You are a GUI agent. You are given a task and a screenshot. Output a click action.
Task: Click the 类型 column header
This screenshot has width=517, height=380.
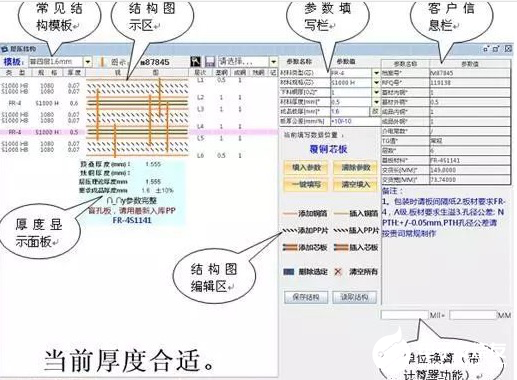click(x=15, y=73)
